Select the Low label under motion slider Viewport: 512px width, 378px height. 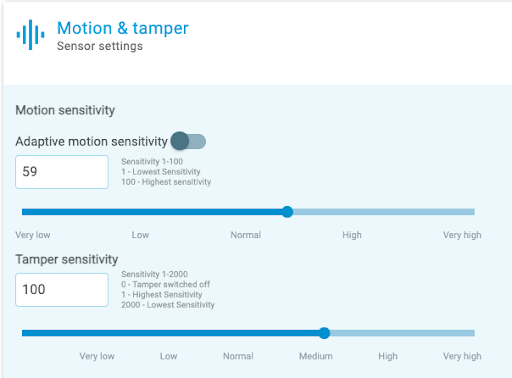coord(140,235)
